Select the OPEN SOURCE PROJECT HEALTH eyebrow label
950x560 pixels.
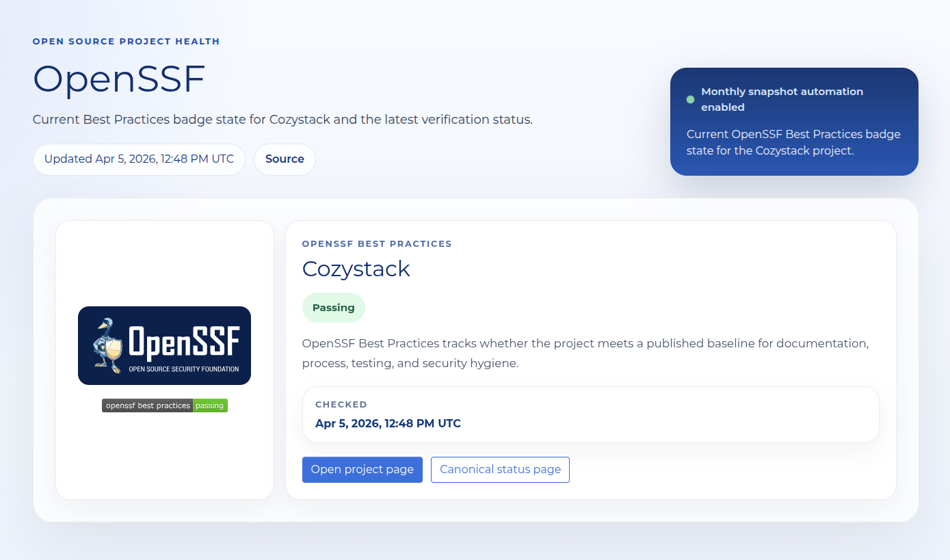[x=126, y=41]
